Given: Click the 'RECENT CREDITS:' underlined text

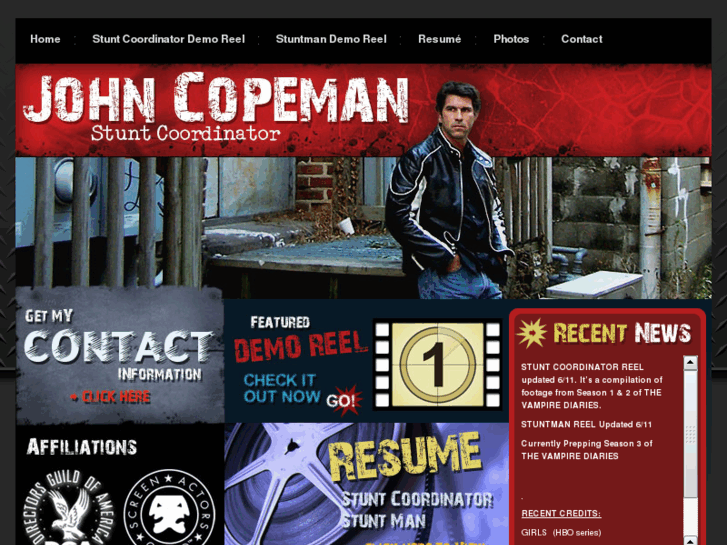Looking at the screenshot, I should [561, 513].
